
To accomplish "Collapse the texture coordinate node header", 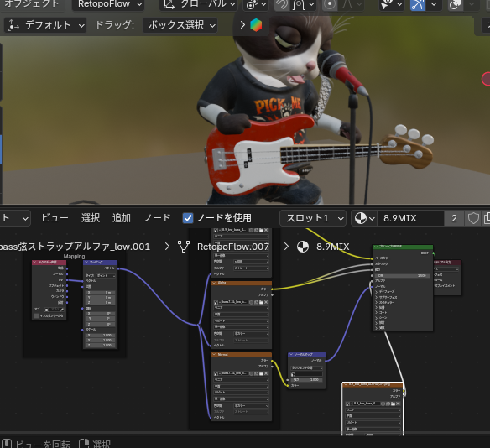I will pyautogui.click(x=34, y=263).
